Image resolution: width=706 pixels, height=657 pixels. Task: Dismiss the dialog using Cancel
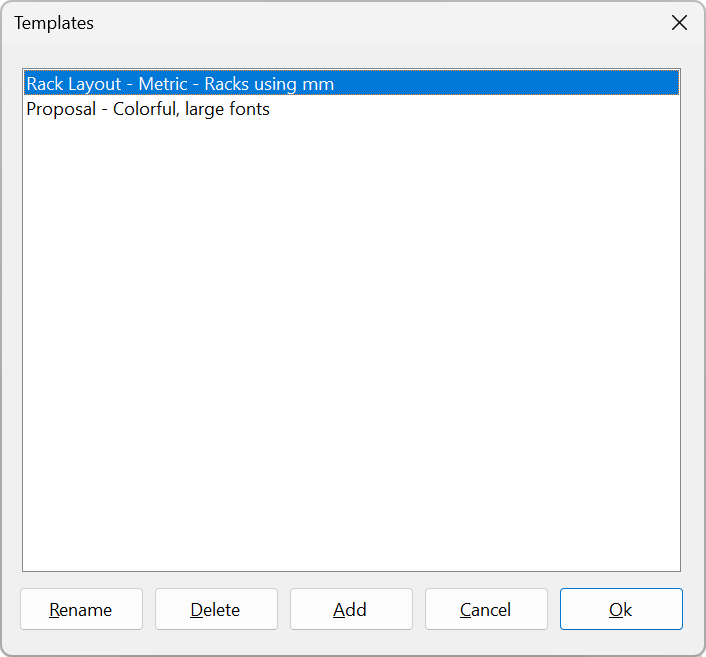click(486, 609)
